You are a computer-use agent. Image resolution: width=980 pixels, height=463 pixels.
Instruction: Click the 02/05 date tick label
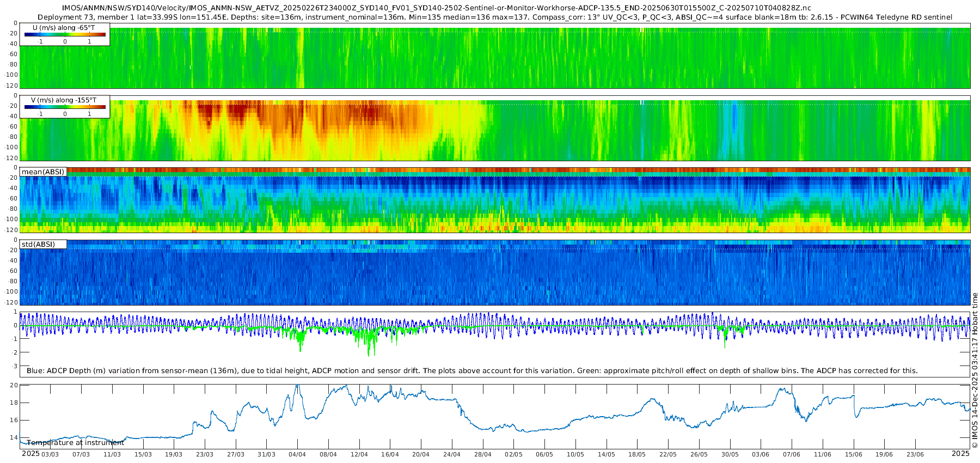(513, 454)
